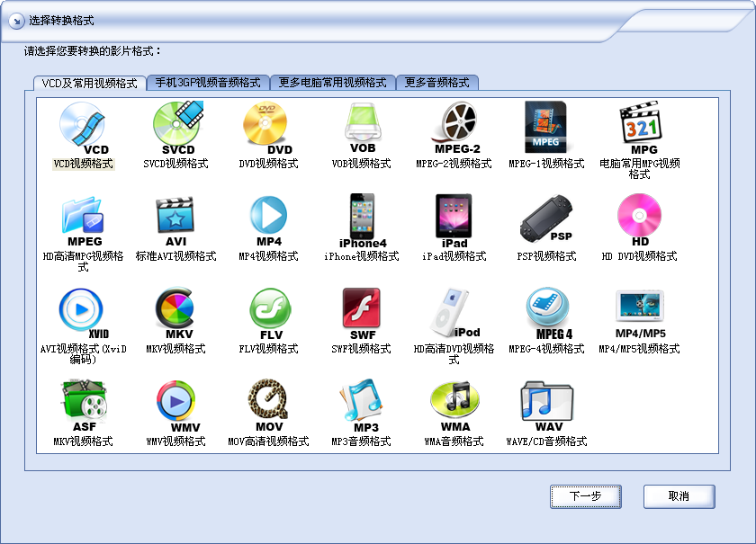Choose the WMV media player icon
Screen dimensions: 756x544
point(177,407)
